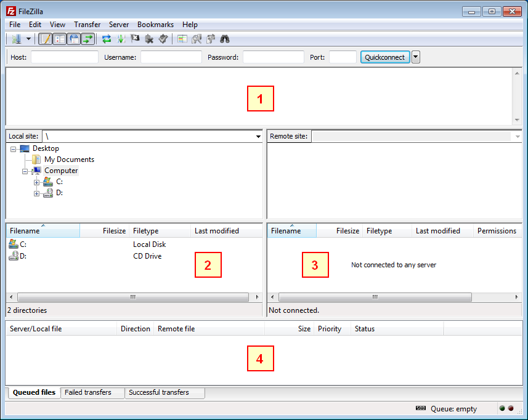Open the Help menu
The image size is (528, 420).
(x=190, y=25)
